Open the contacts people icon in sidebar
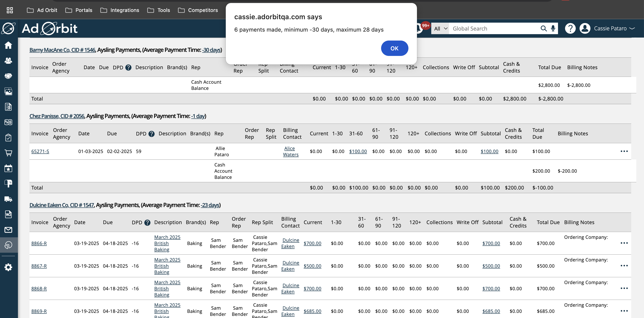The height and width of the screenshot is (318, 644). 9,60
